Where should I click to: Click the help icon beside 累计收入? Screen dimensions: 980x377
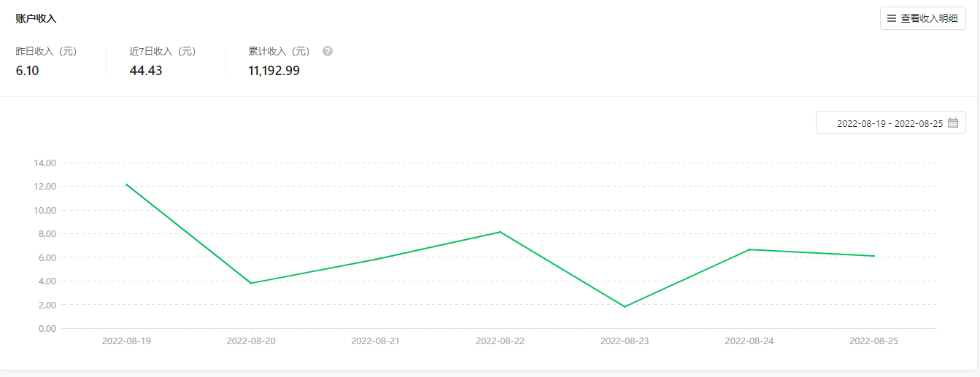tap(328, 52)
